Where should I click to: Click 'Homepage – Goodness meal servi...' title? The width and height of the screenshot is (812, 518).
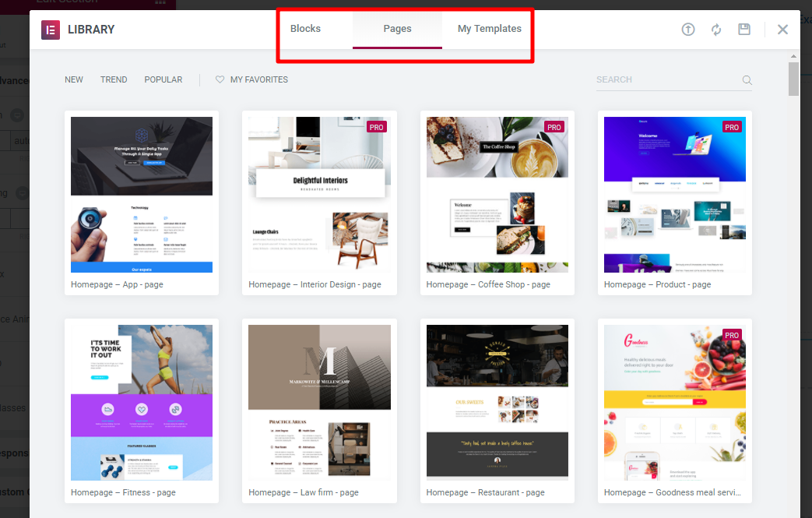click(x=672, y=492)
